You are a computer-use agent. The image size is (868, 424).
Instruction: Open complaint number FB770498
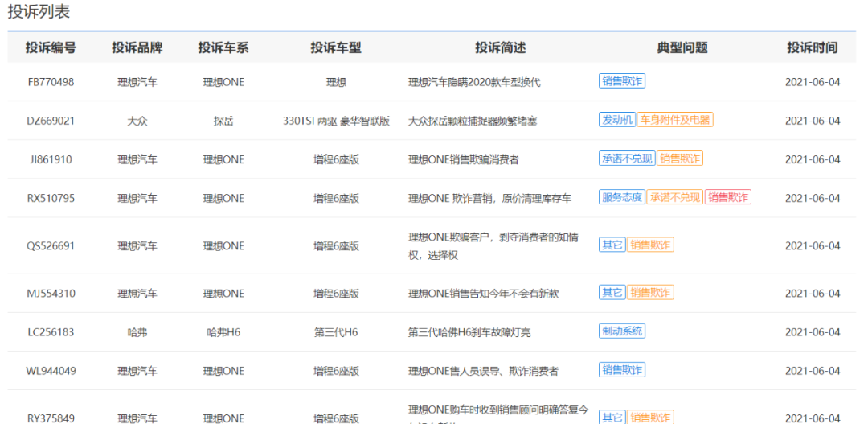(51, 82)
